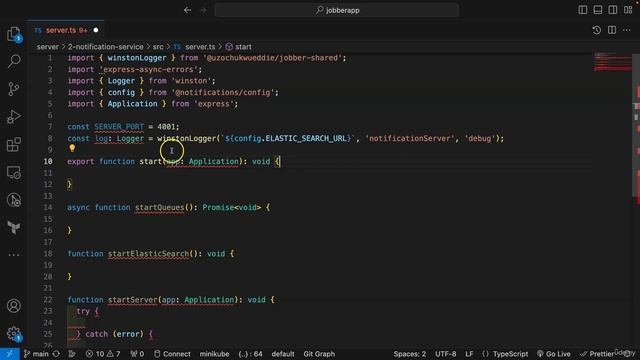Click the minimap code overview

point(612,62)
